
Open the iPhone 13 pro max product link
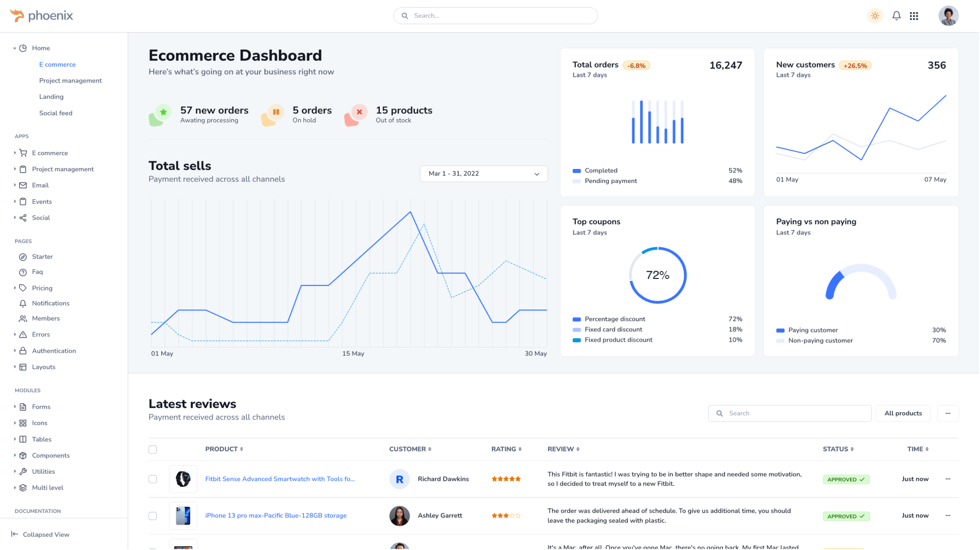coord(276,515)
